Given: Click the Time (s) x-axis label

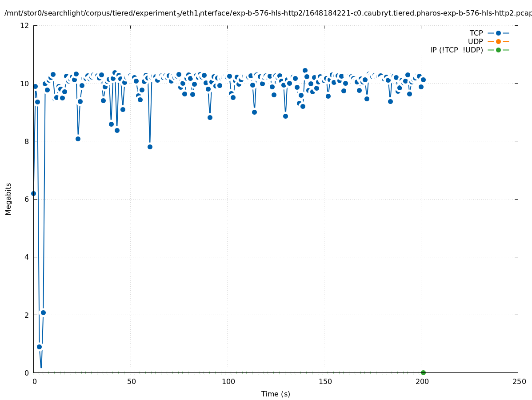Looking at the screenshot, I should point(276,394).
